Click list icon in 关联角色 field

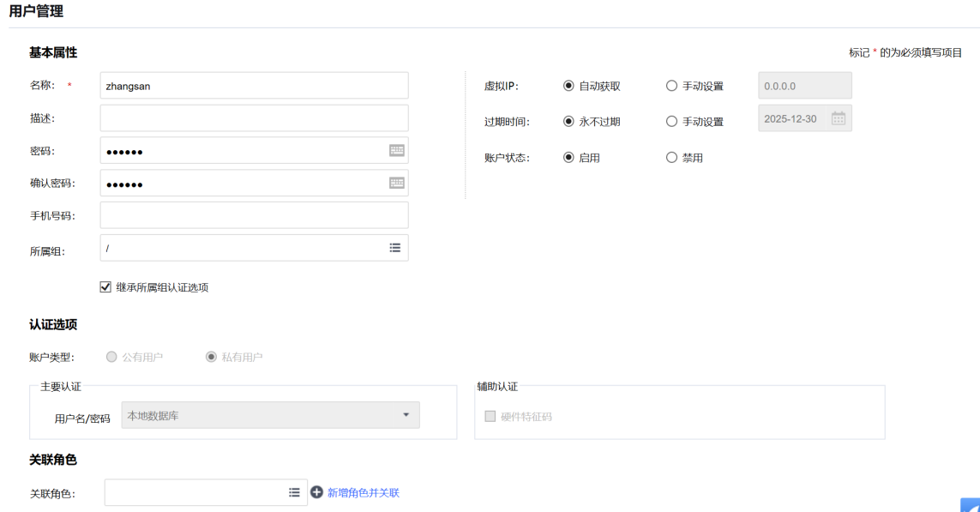(294, 492)
